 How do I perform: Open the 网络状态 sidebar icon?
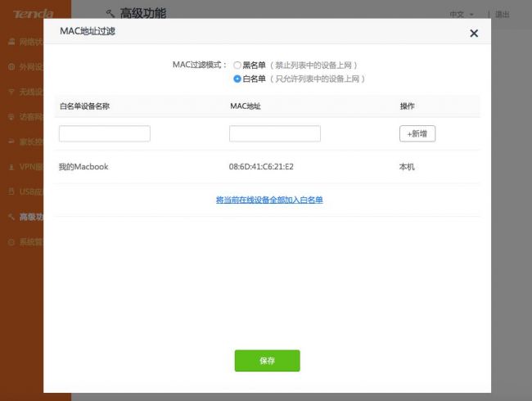(11, 42)
